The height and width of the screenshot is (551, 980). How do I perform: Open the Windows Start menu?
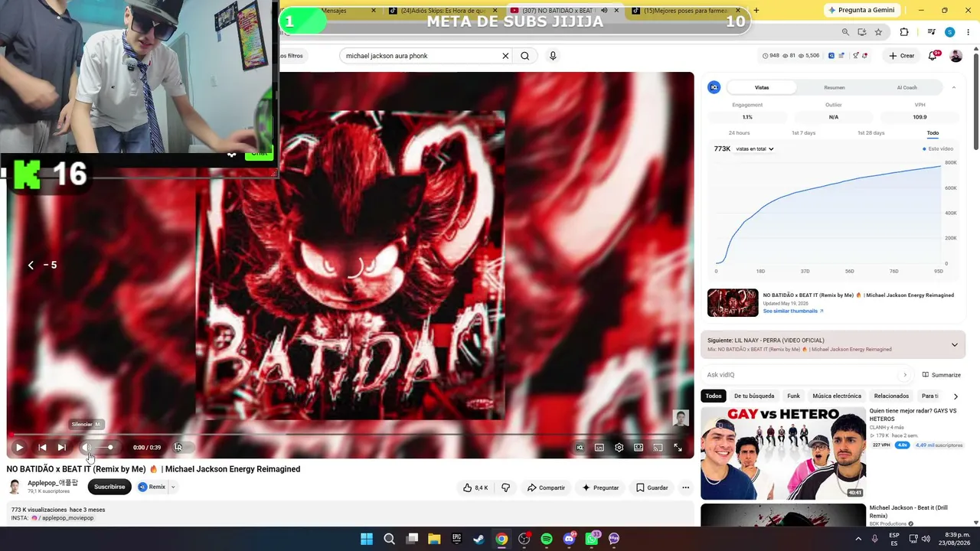point(367,539)
